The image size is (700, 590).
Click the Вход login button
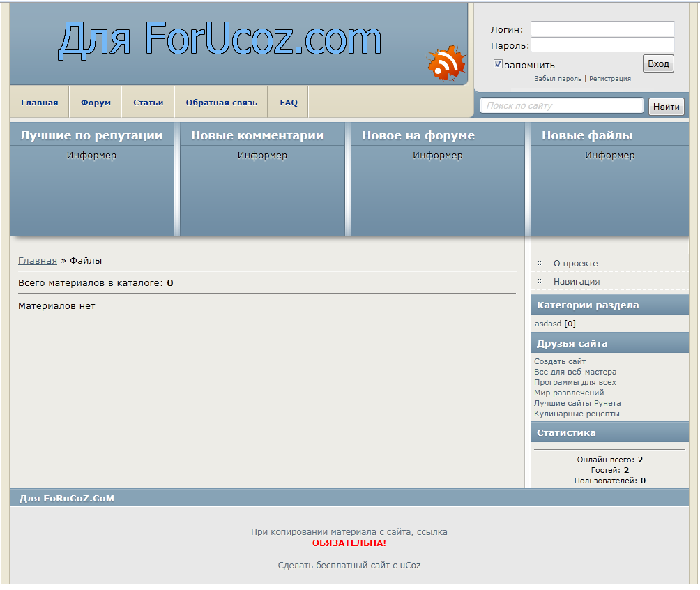point(658,63)
